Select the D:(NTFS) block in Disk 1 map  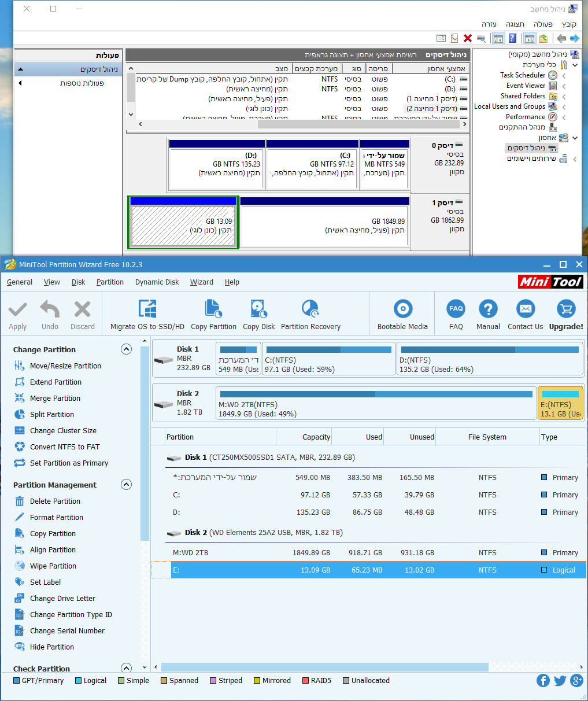coord(490,359)
